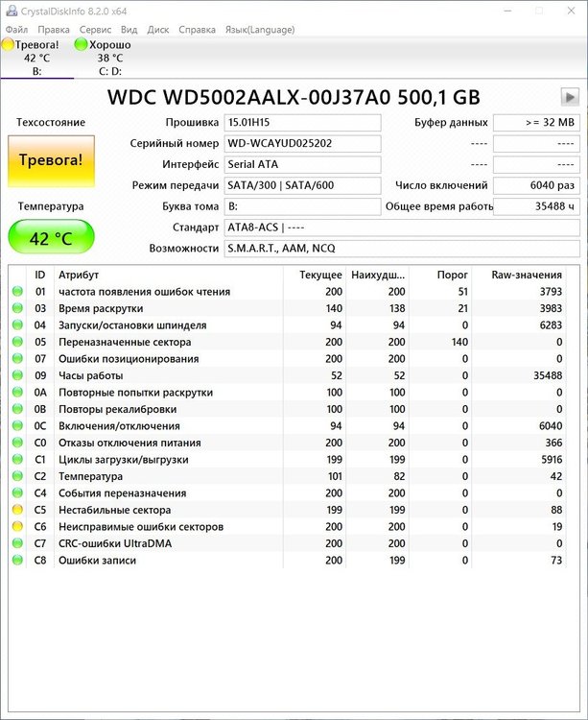Screen dimensions: 588x720
Task: Click the green status dot for Время раскрутки
Action: [x=17, y=308]
